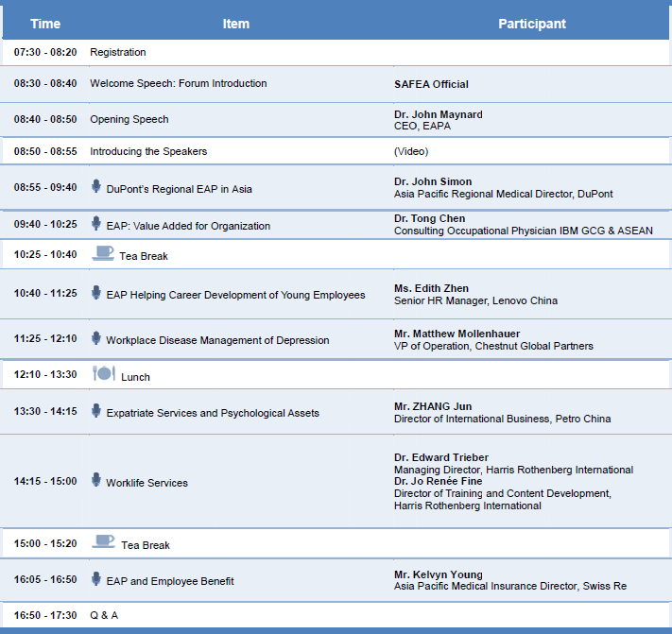Viewport: 672px width, 634px height.
Task: Click CEO, EAPA title text
Action: coord(422,126)
